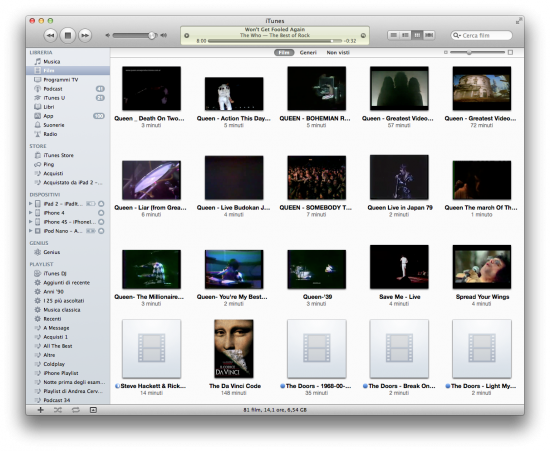550x451 pixels.
Task: Add a new playlist with plus button
Action: (41, 410)
